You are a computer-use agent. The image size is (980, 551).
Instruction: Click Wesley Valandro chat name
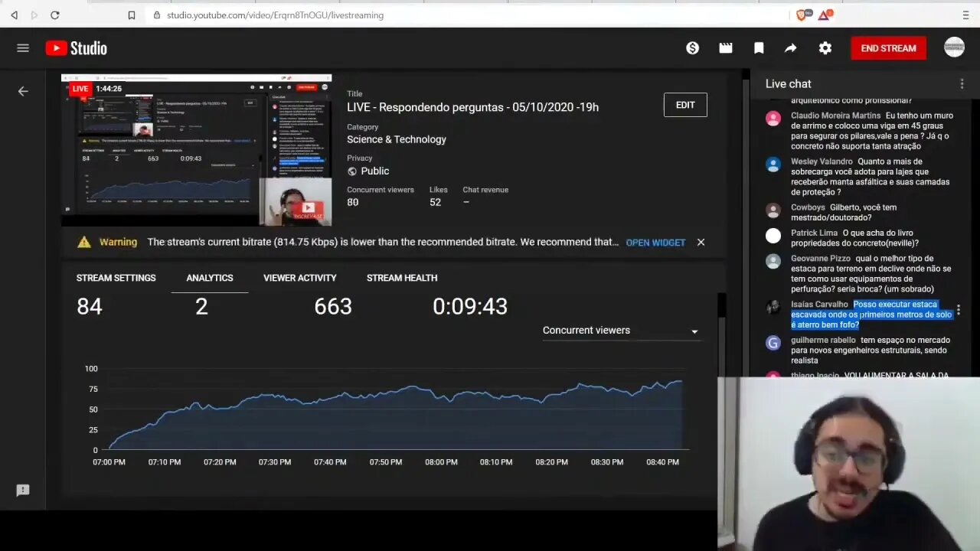pyautogui.click(x=822, y=161)
